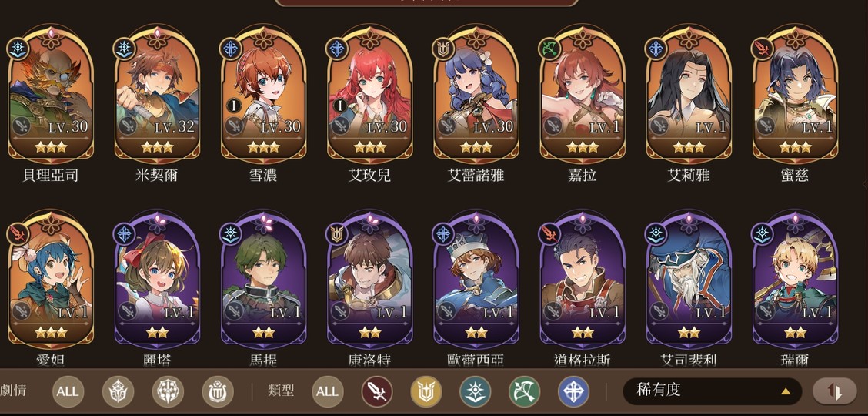
Task: Select the second 劇情 faction emblem filter
Action: click(x=168, y=391)
